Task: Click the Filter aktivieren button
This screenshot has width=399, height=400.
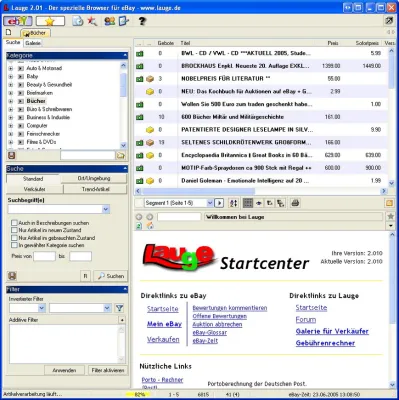Action: (108, 370)
